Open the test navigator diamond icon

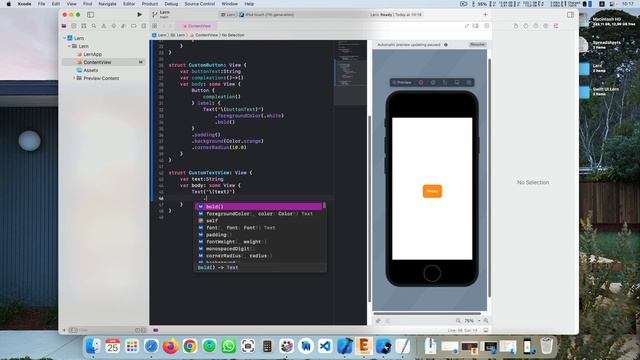(x=114, y=26)
